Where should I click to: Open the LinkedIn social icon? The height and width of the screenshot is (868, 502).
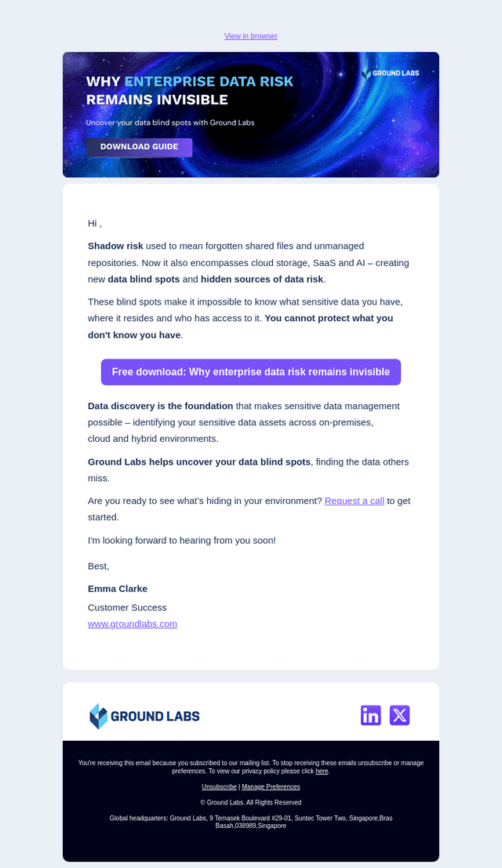(x=371, y=715)
